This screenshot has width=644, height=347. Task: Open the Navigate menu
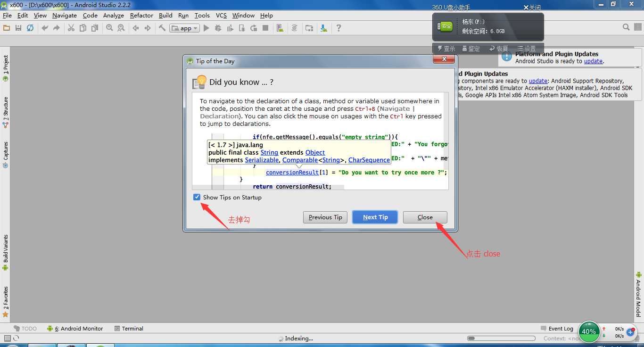click(65, 15)
